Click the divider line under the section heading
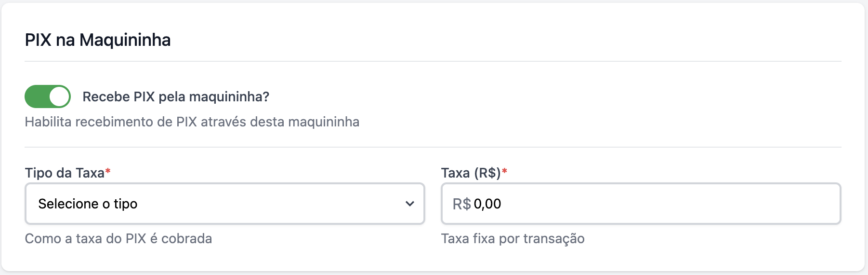 (x=433, y=61)
